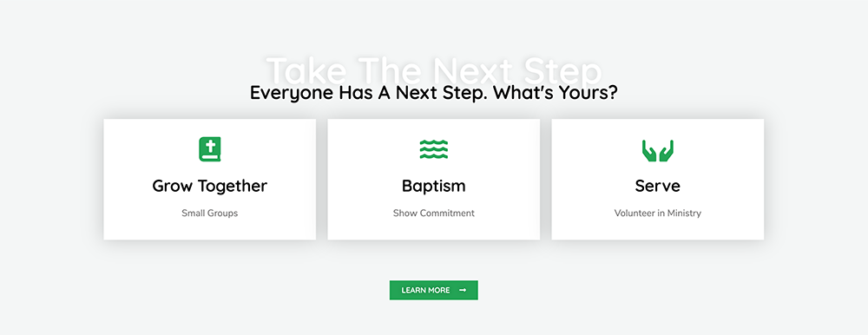Click the LEARN MORE text label

pos(425,290)
